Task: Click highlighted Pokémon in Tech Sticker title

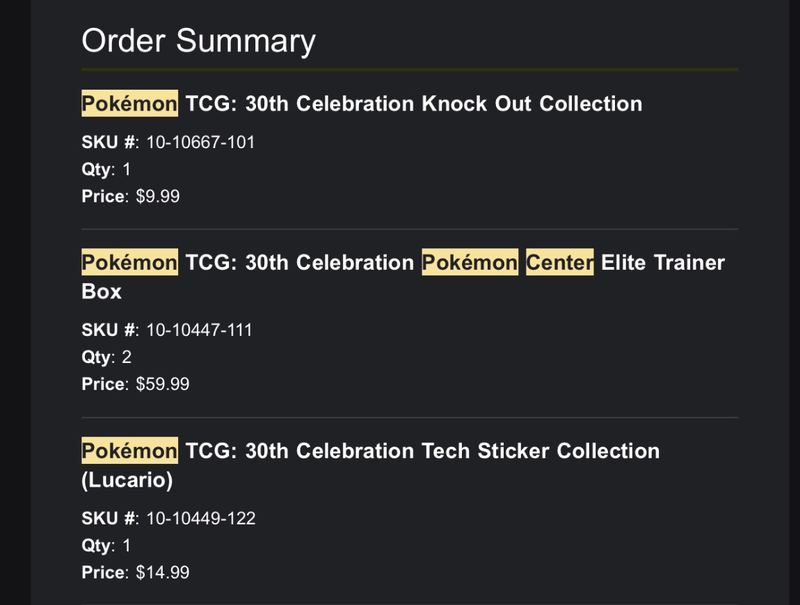Action: [130, 450]
